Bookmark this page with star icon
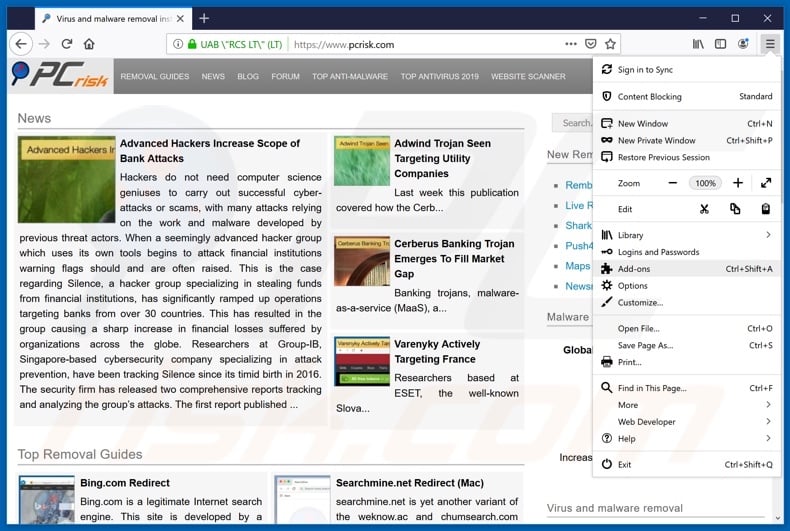The height and width of the screenshot is (531, 790). [x=610, y=44]
